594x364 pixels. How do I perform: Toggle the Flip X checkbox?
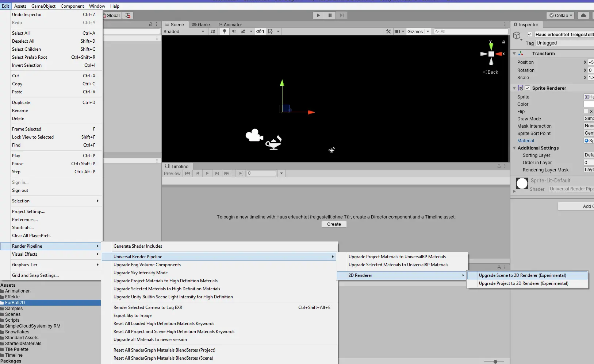click(586, 111)
